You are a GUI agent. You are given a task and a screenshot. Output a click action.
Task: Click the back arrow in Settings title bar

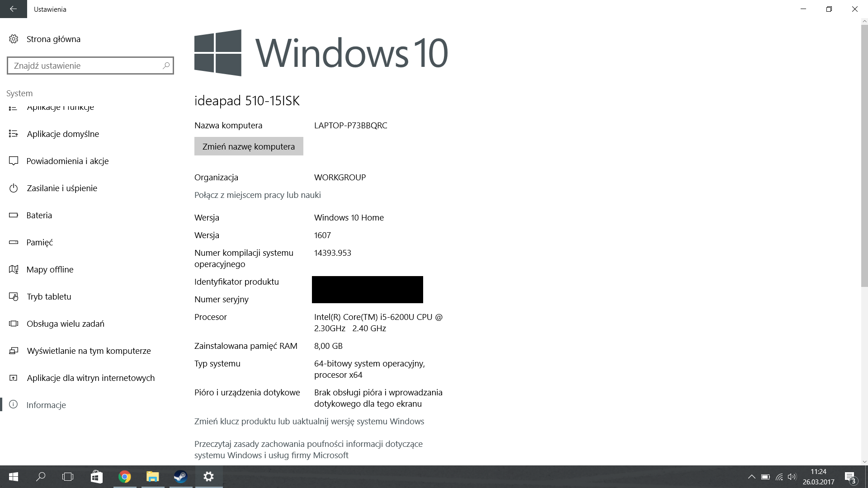(x=13, y=9)
